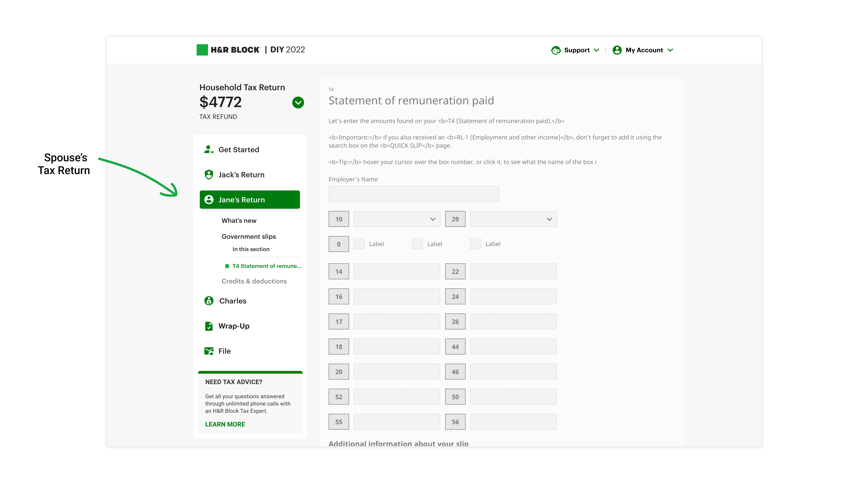868x483 pixels.
Task: Click the LEARN MORE link
Action: pos(225,424)
